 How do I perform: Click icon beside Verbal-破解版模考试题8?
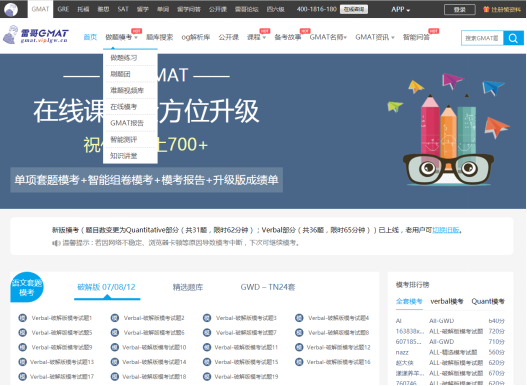[x=299, y=333]
